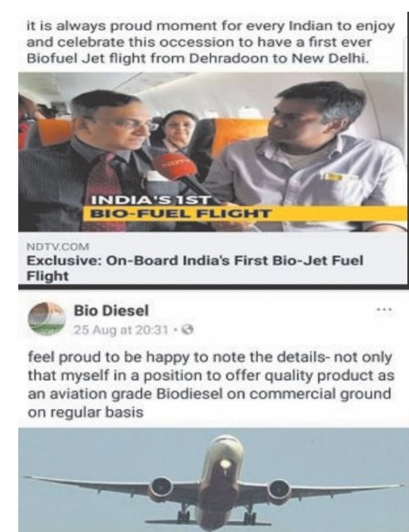Screen dimensions: 409x532
Task: Click the globe public-audience icon
Action: click(188, 330)
